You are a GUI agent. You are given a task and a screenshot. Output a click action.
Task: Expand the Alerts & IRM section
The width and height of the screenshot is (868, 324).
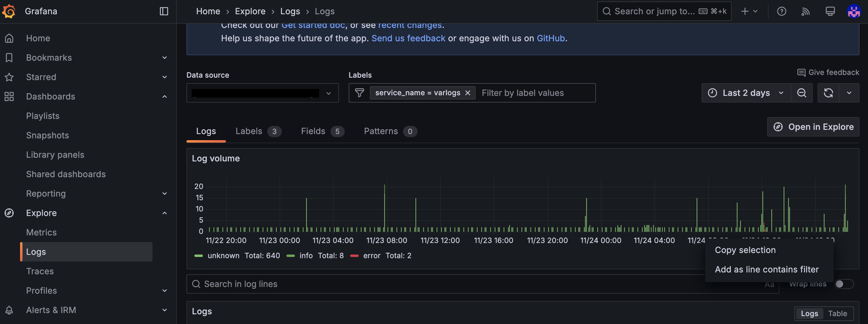(x=164, y=310)
